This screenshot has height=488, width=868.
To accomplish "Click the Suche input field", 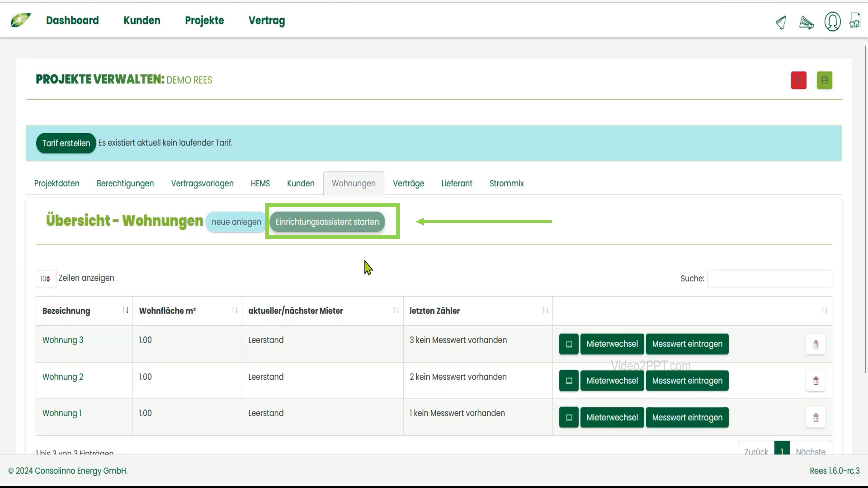I will coord(769,278).
